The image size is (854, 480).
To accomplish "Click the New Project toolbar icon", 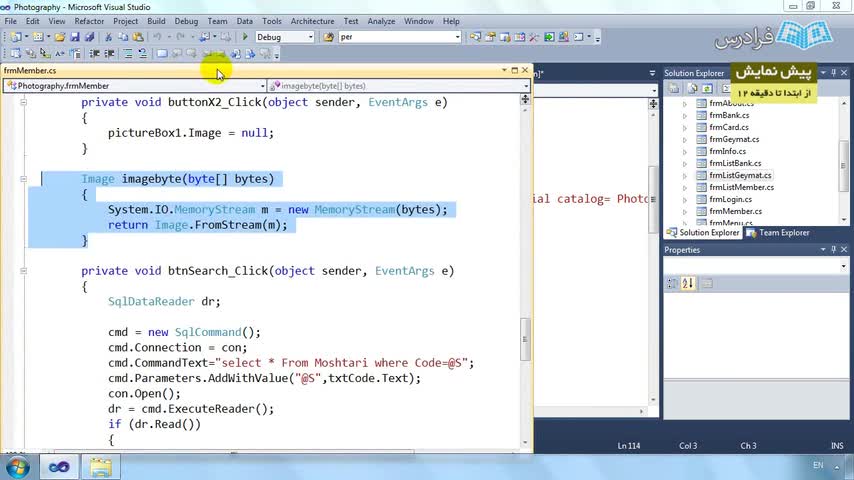I will (x=16, y=37).
